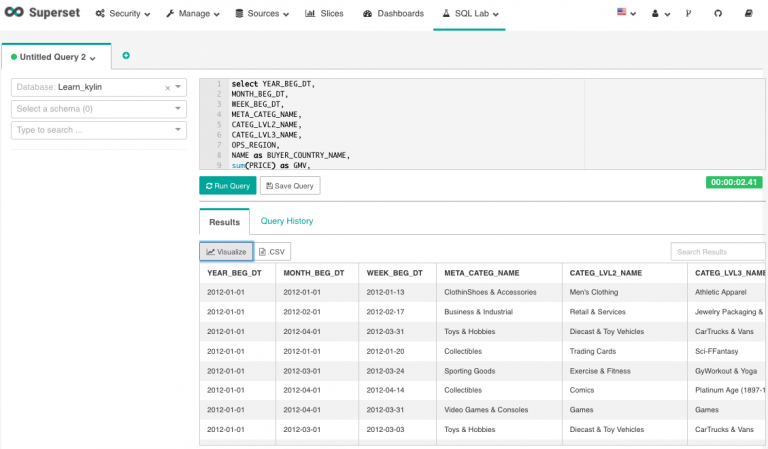Viewport: 768px width, 449px height.
Task: Open the language flag selector
Action: 626,14
